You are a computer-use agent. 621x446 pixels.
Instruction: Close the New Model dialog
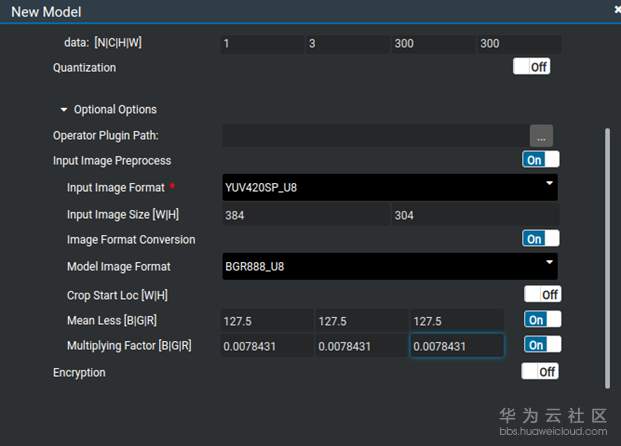[x=617, y=9]
